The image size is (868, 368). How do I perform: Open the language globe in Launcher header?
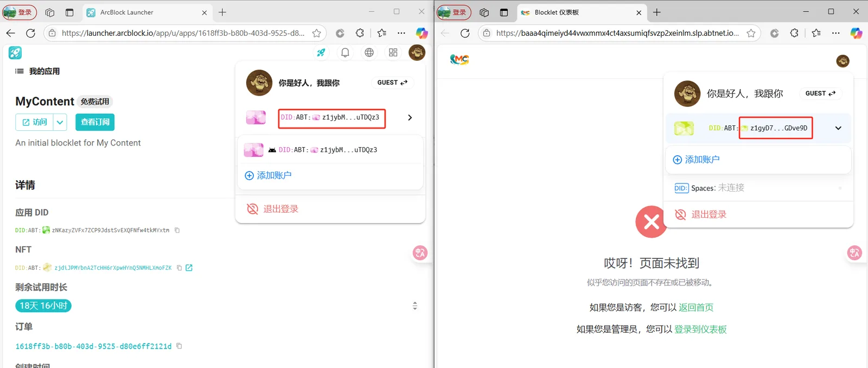pyautogui.click(x=369, y=53)
